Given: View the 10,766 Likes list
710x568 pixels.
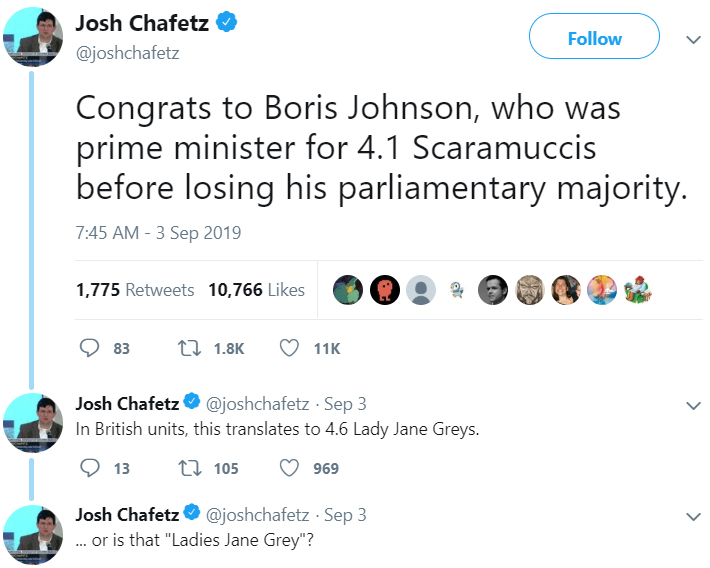Looking at the screenshot, I should 256,290.
